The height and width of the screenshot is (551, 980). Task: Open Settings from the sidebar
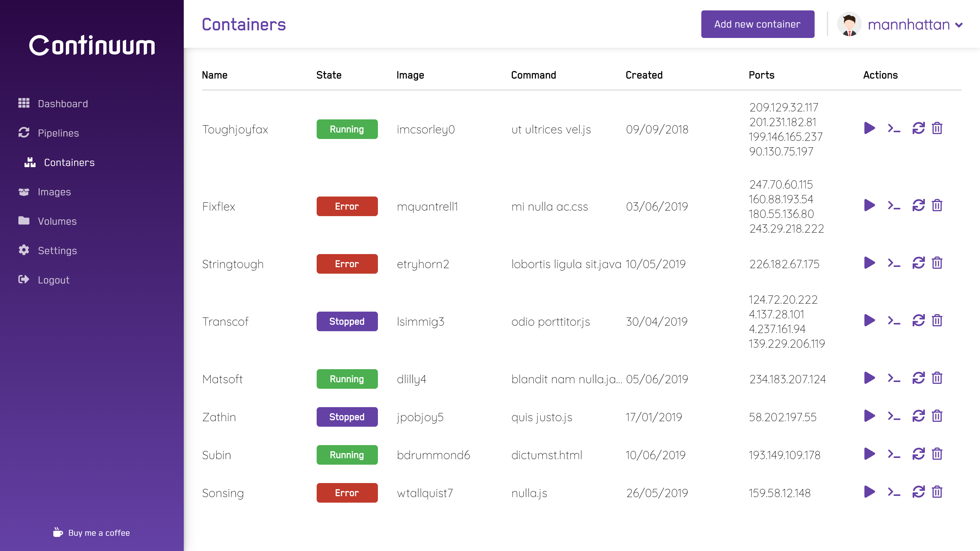(x=57, y=250)
